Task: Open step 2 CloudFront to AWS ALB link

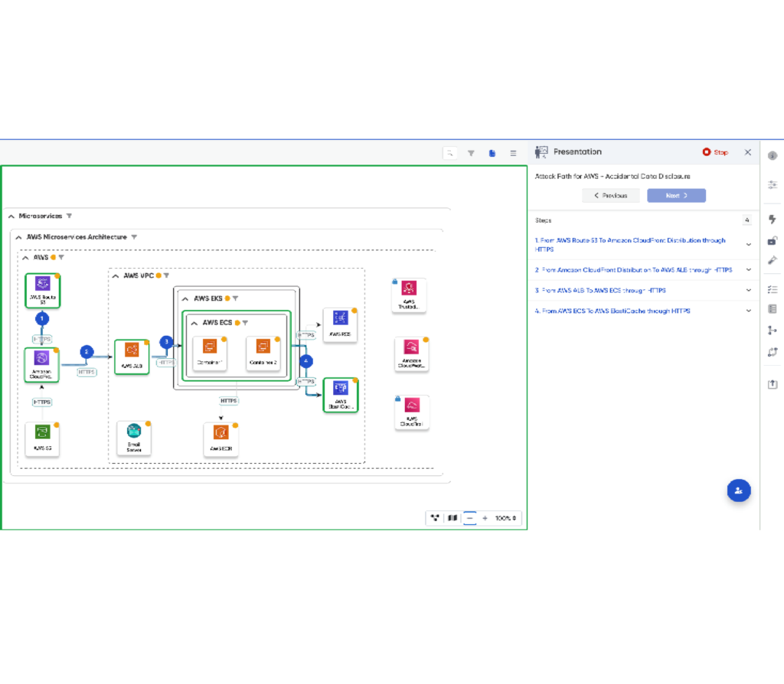Action: tap(633, 270)
